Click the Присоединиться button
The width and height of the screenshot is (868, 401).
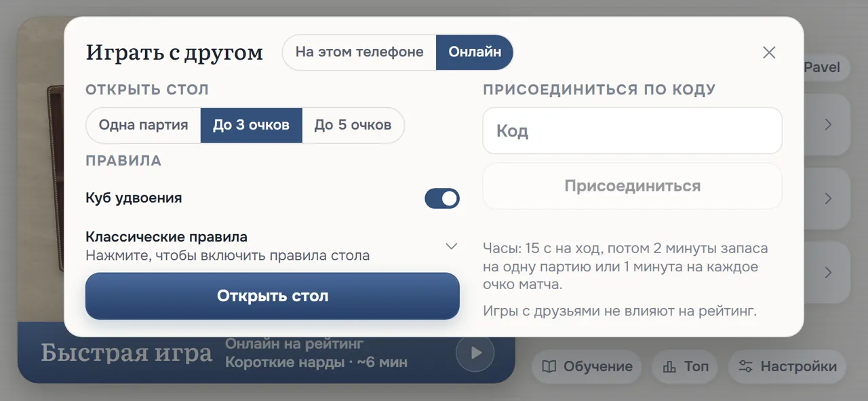[632, 186]
